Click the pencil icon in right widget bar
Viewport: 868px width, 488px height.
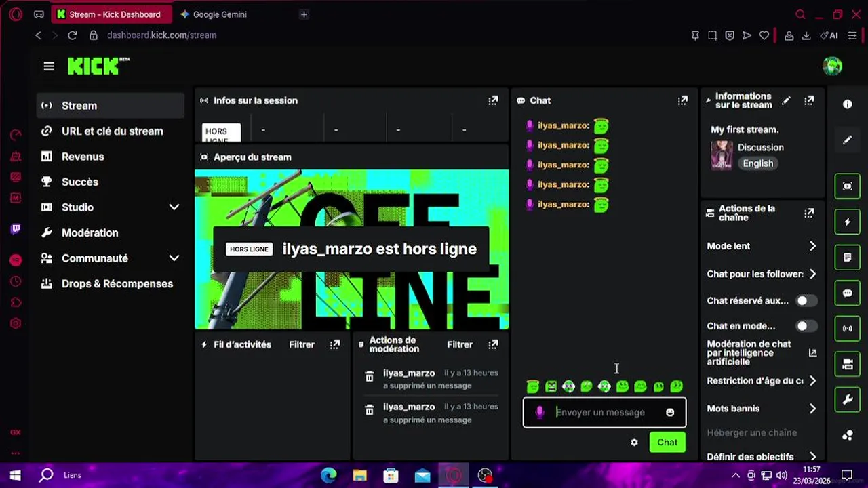tap(848, 140)
